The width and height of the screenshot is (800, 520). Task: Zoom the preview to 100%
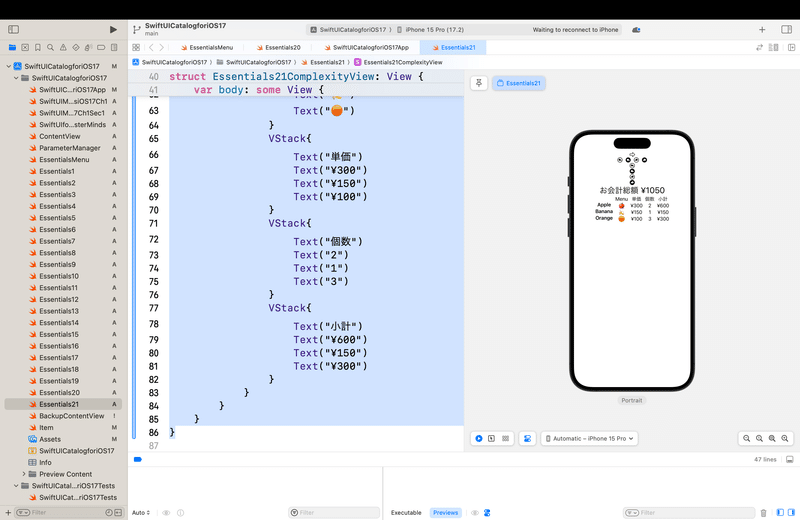tap(759, 438)
